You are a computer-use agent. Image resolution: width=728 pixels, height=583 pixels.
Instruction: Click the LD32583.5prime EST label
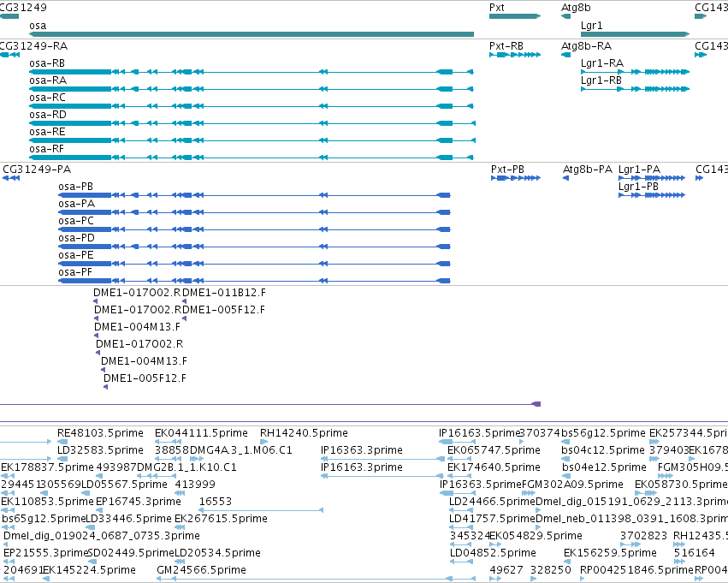(100, 450)
